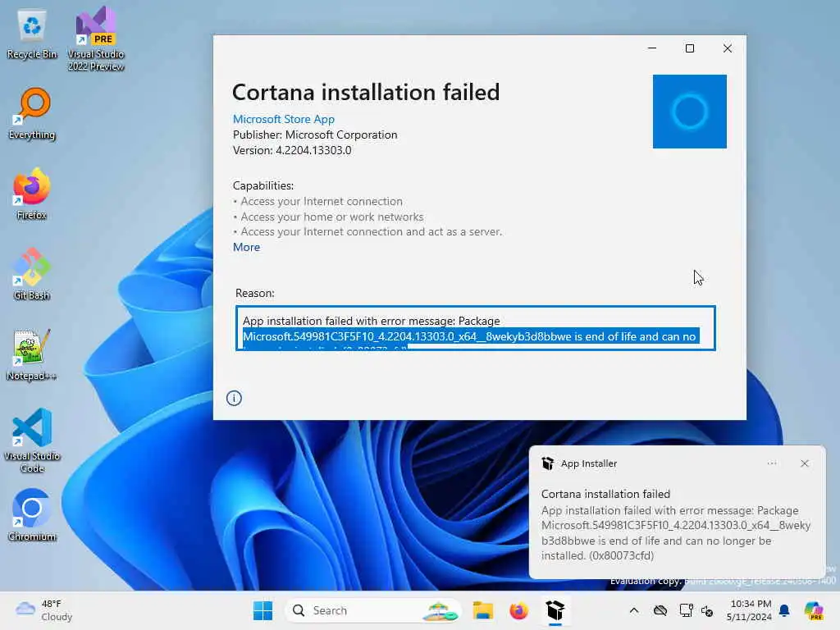Click the Cortana app logo tile

pos(689,112)
